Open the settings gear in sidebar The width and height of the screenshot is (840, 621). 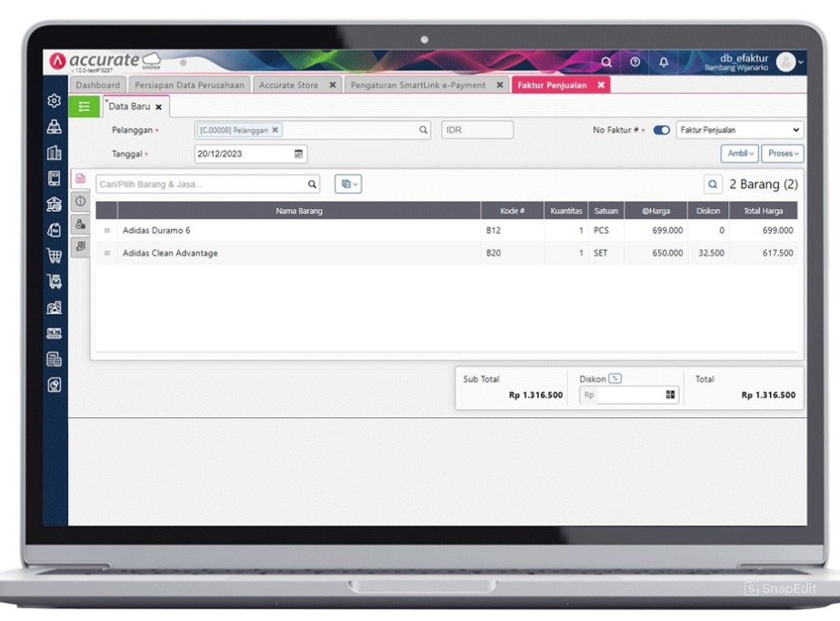(55, 101)
